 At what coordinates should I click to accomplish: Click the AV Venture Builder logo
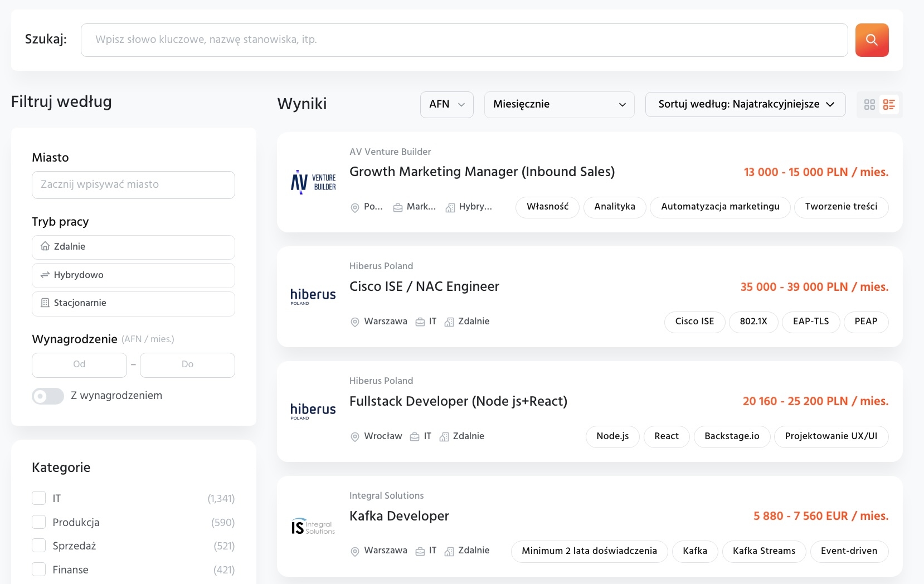click(313, 182)
